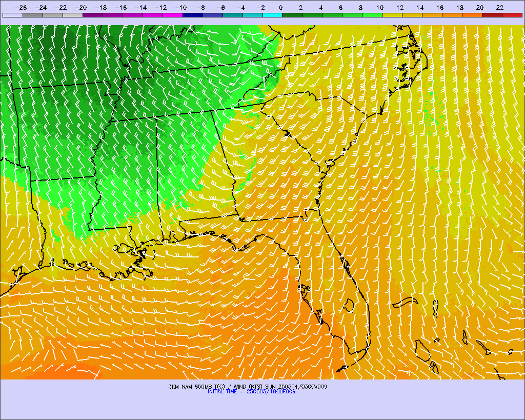This screenshot has width=525, height=420.
Task: Select the magenta swatch between -12 and -10
Action: [x=172, y=15]
